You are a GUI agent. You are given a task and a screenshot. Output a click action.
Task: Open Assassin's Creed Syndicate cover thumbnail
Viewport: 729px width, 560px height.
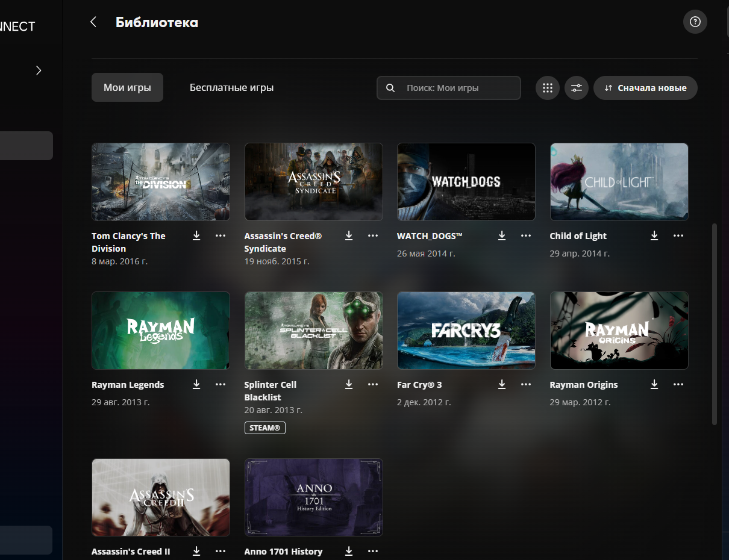point(313,182)
